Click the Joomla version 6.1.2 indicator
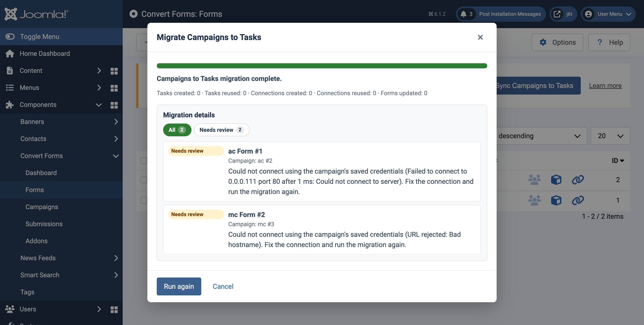 point(437,14)
